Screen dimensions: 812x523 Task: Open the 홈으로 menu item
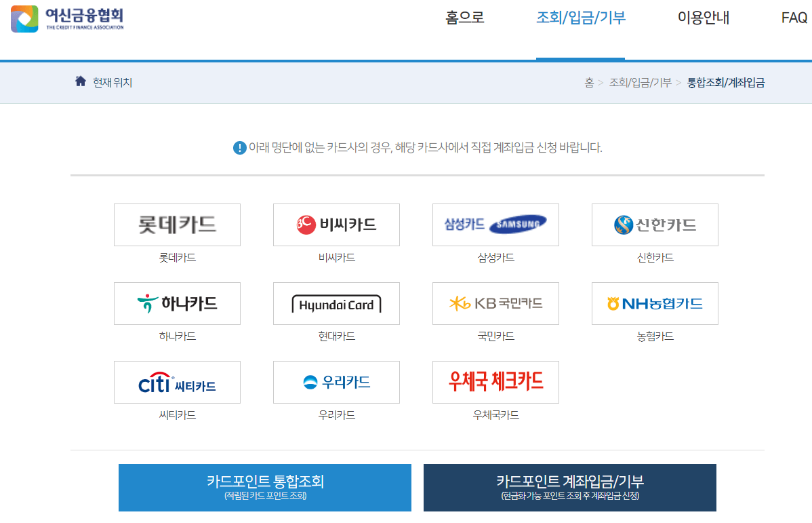(464, 18)
